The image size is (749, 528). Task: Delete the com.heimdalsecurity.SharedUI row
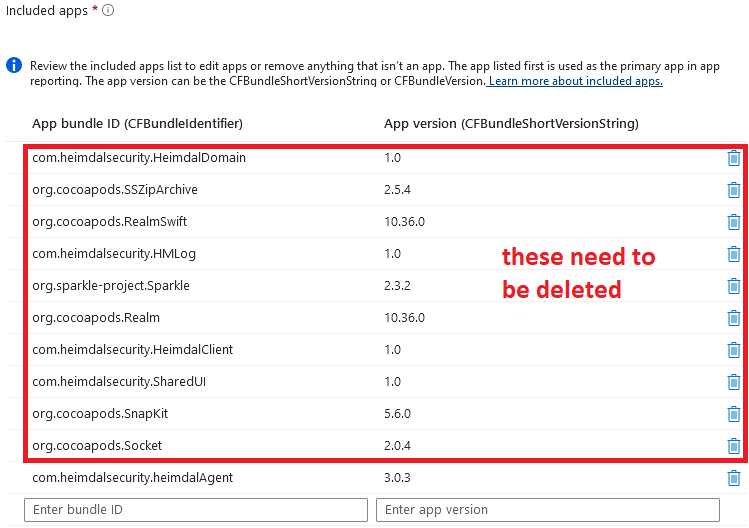(734, 382)
